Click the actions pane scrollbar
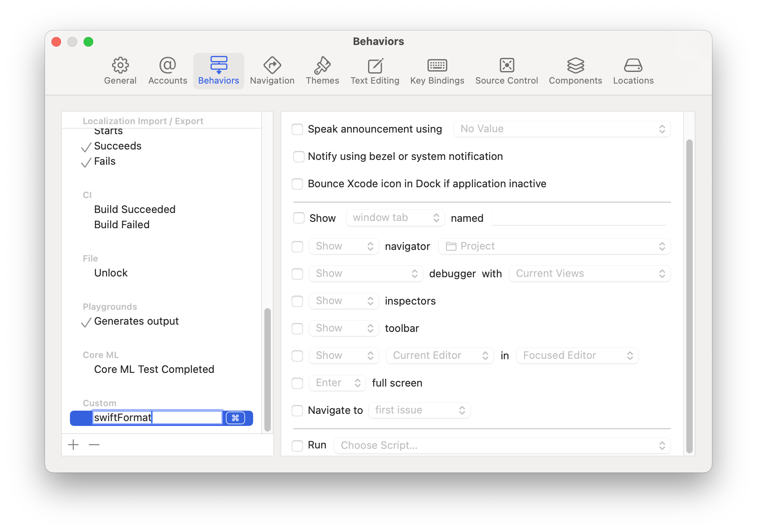Screen dimensions: 757x532 coord(689,296)
